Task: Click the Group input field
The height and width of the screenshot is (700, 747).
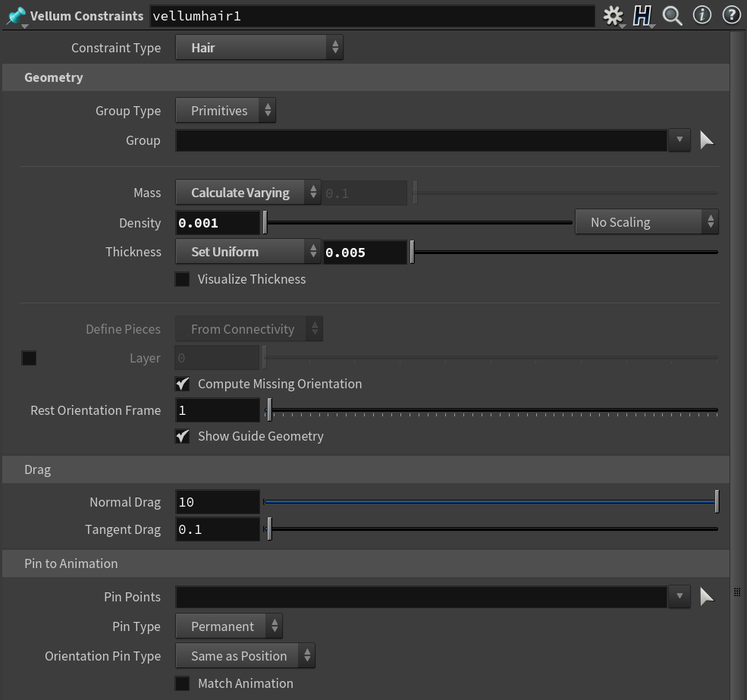Action: pos(422,140)
